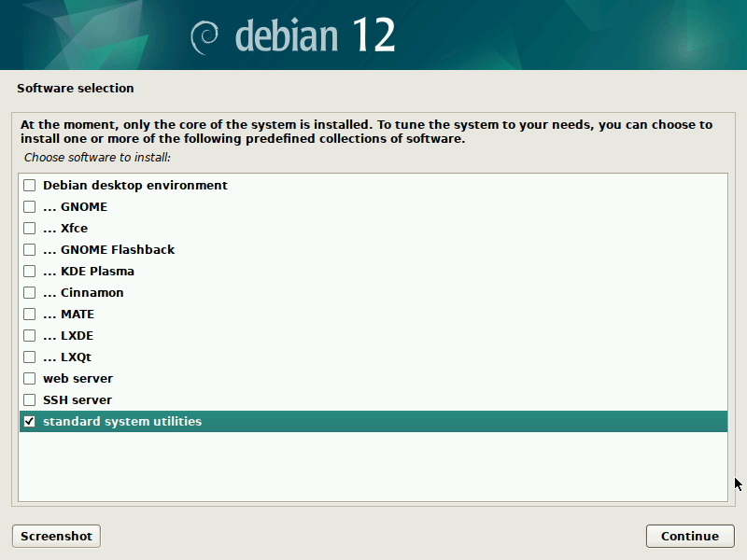
Task: Check the GNOME desktop option
Action: 30,207
